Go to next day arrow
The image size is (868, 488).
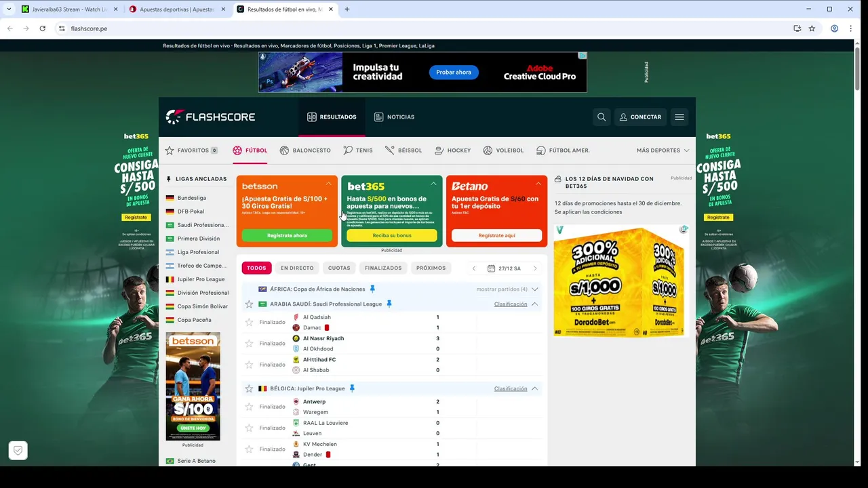[x=535, y=268]
